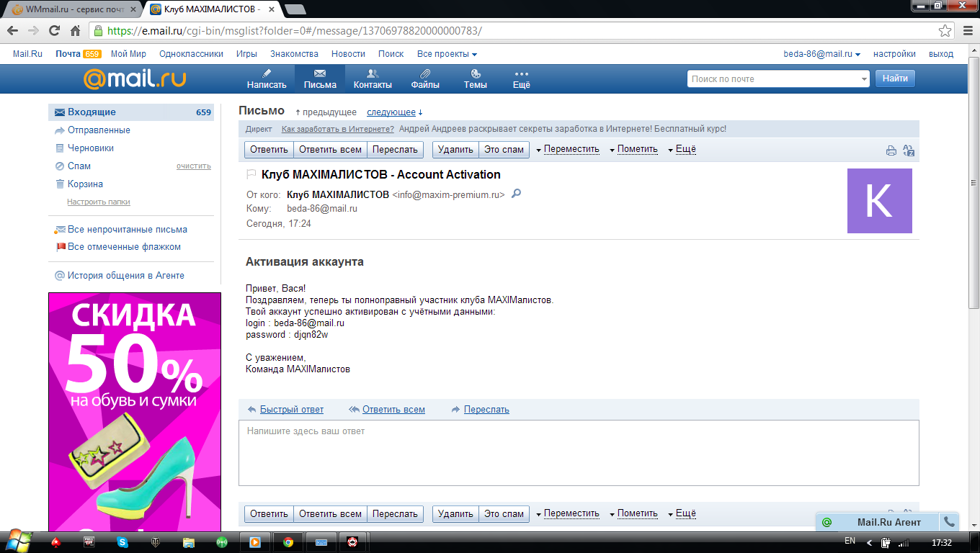Click the Быстрый ответ link
The height and width of the screenshot is (553, 980).
(292, 410)
